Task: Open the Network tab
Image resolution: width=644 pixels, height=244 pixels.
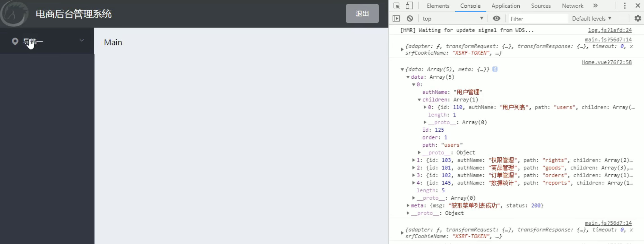Action: pos(572,6)
